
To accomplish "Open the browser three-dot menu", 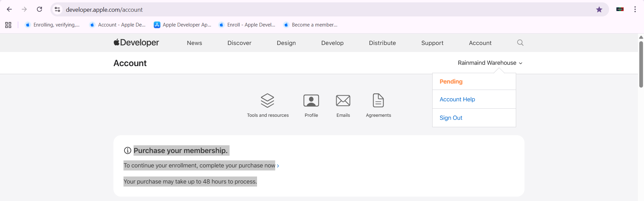I will tap(635, 9).
